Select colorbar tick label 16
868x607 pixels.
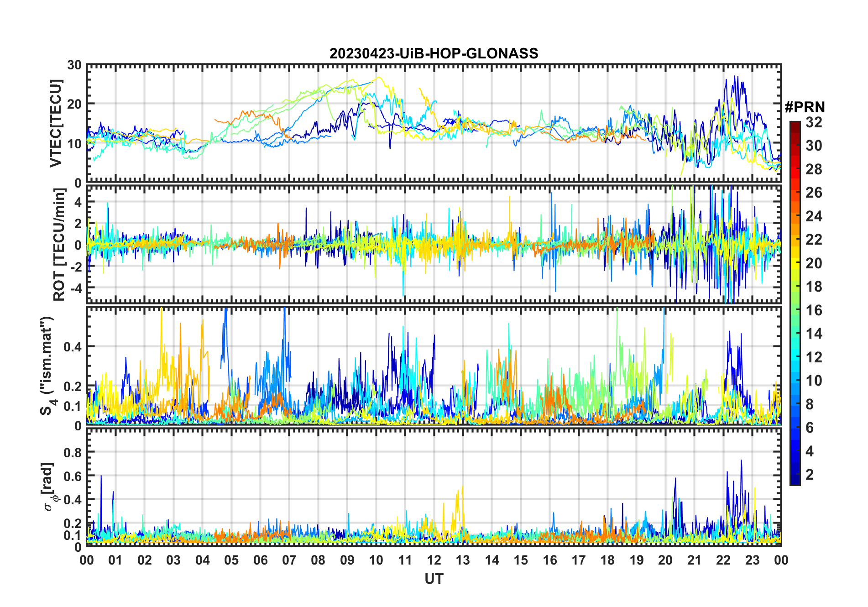pos(814,310)
